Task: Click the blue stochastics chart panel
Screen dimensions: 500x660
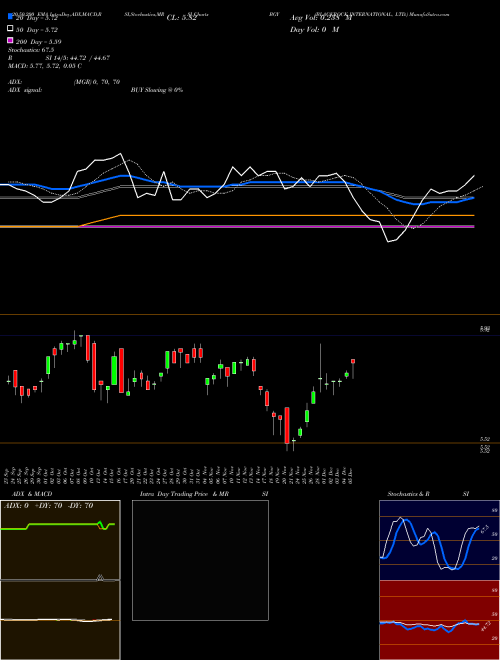Action: coord(439,540)
